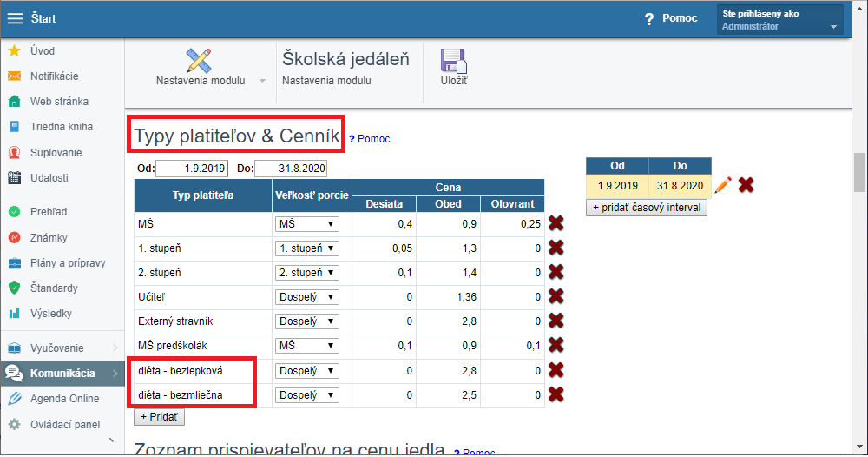Edit Učiteľ Obed price 1,36
The height and width of the screenshot is (457, 868).
[448, 297]
